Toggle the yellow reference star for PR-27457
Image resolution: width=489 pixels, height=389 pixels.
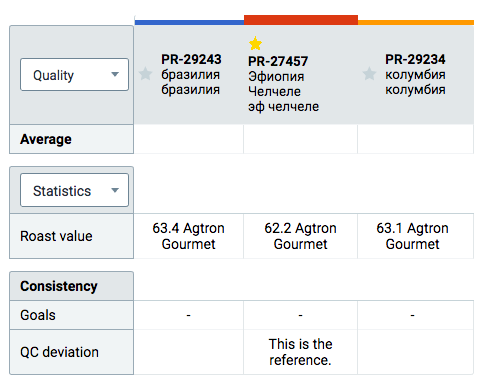tap(255, 43)
